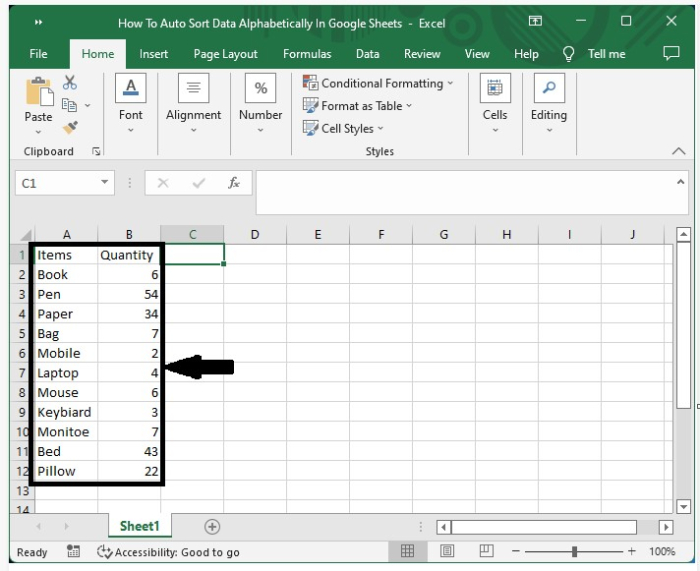Switch to Normal view in status bar
The width and height of the screenshot is (700, 571).
pyautogui.click(x=408, y=551)
